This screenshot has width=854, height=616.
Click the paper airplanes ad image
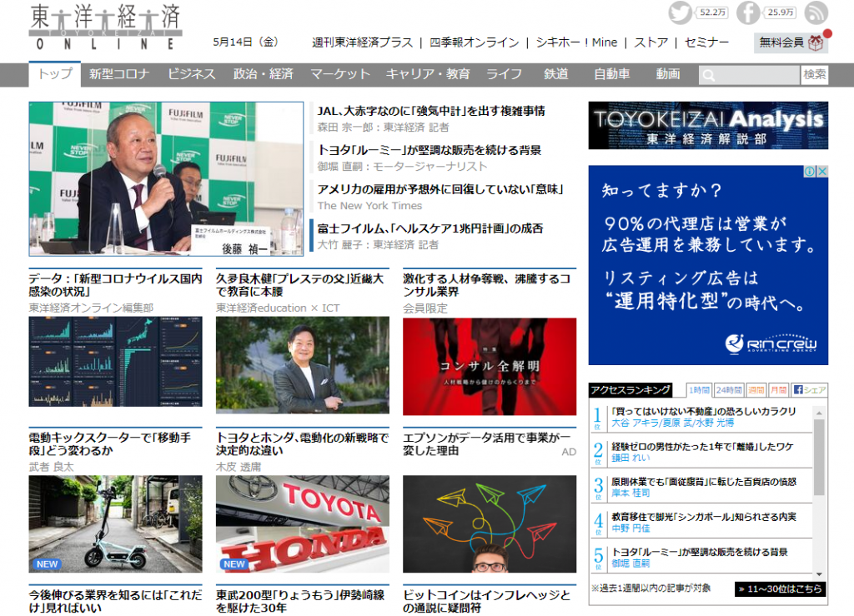click(490, 524)
